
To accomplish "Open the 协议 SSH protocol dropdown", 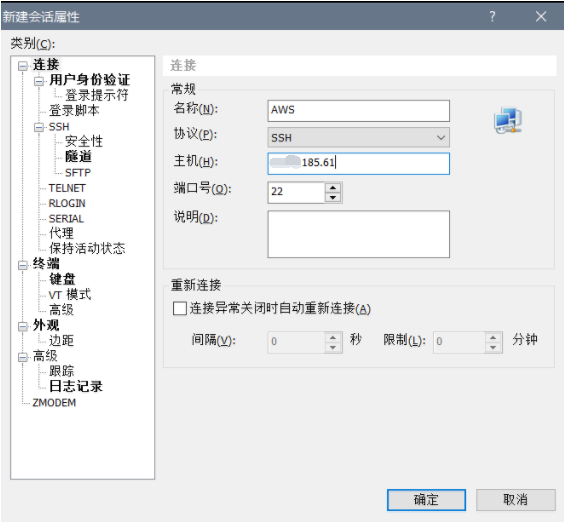I will pos(359,137).
